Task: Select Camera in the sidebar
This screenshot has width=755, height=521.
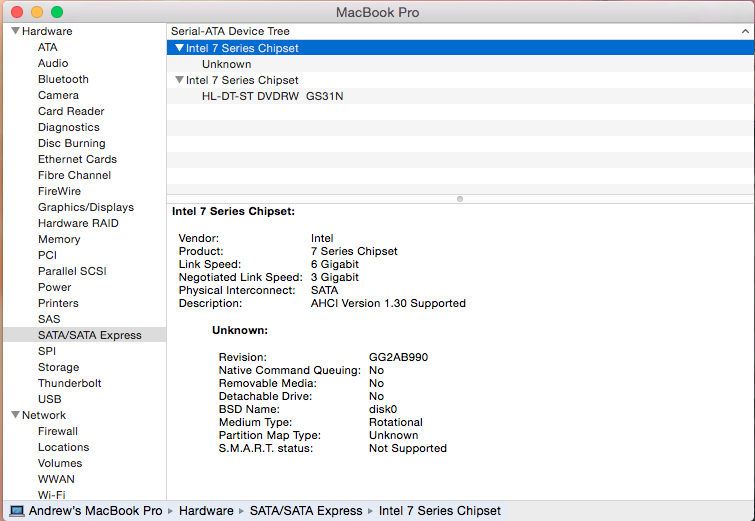Action: [58, 95]
